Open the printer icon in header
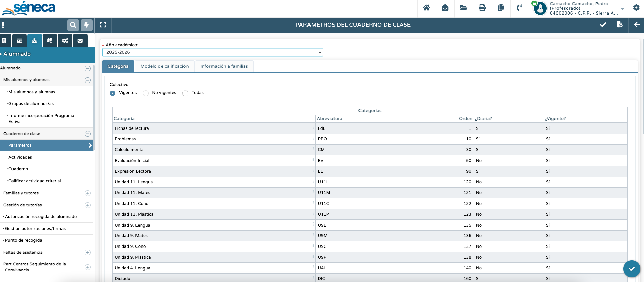Screen dimensions: 644x282 click(482, 8)
